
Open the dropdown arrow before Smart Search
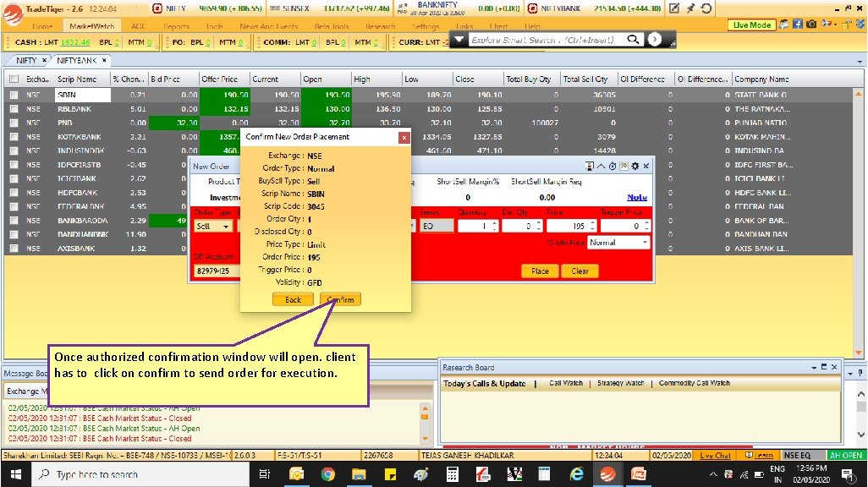[459, 40]
